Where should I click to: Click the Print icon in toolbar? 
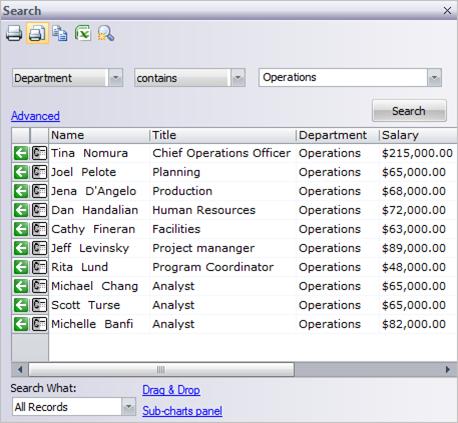14,33
